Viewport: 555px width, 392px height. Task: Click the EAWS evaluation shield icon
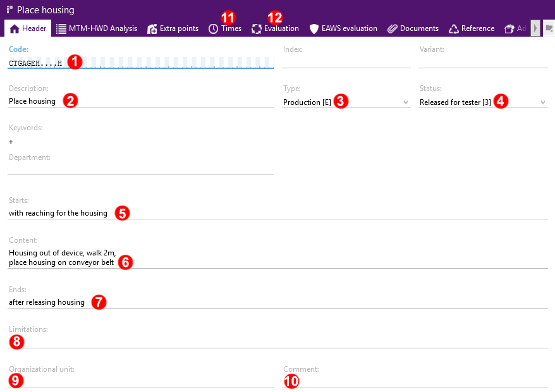click(314, 28)
